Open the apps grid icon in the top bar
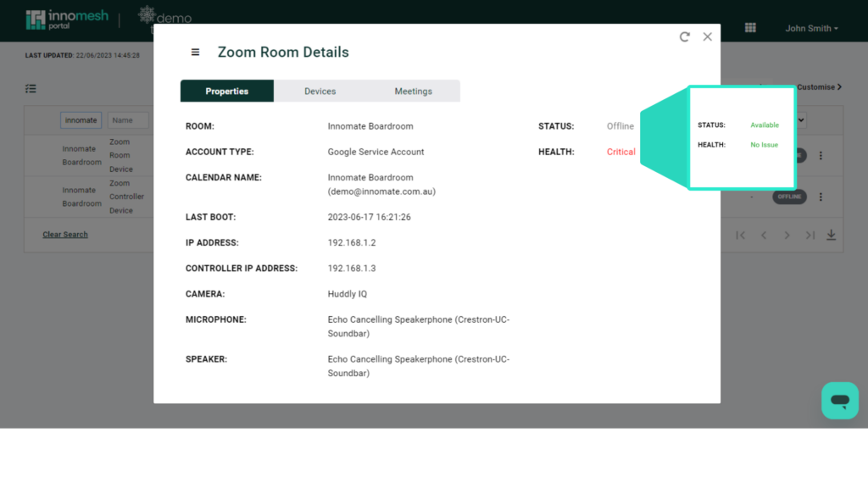This screenshot has height=488, width=868. (x=751, y=26)
